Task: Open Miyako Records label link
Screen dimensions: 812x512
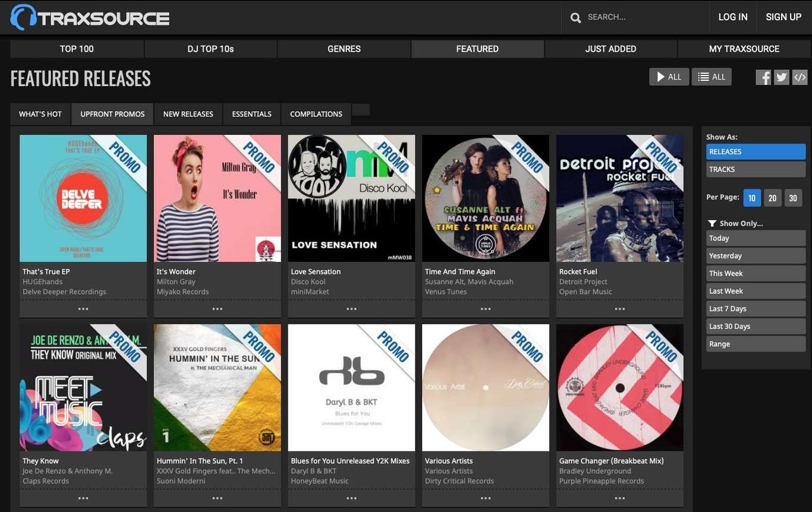Action: [x=182, y=292]
